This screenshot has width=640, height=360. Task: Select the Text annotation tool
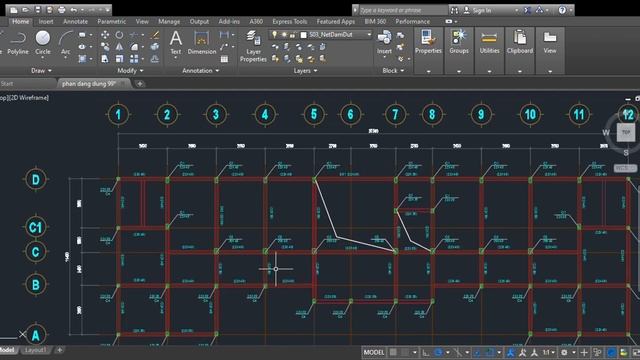tap(176, 43)
